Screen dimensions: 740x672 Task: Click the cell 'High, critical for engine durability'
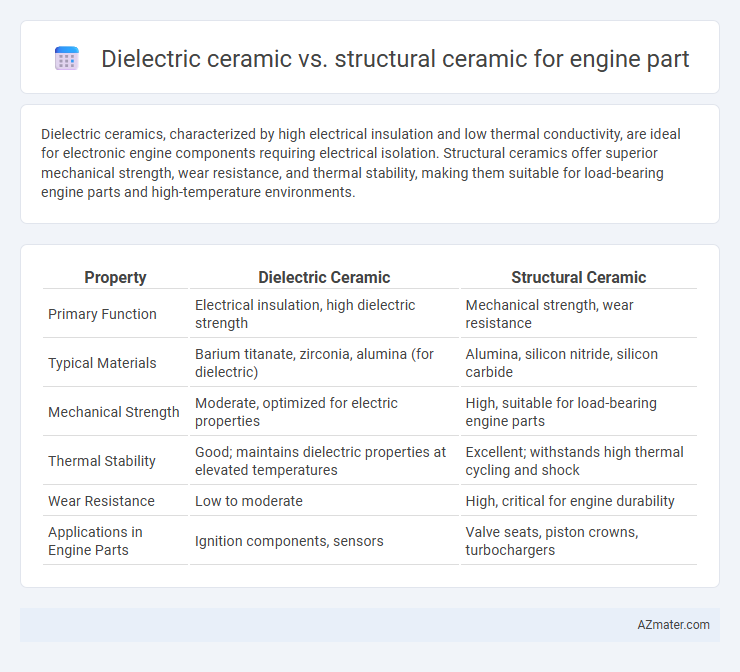pyautogui.click(x=578, y=501)
